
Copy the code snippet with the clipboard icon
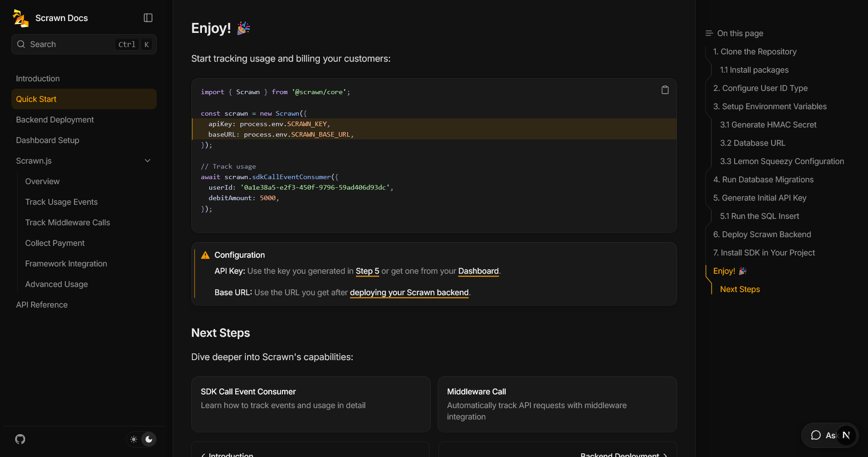665,90
